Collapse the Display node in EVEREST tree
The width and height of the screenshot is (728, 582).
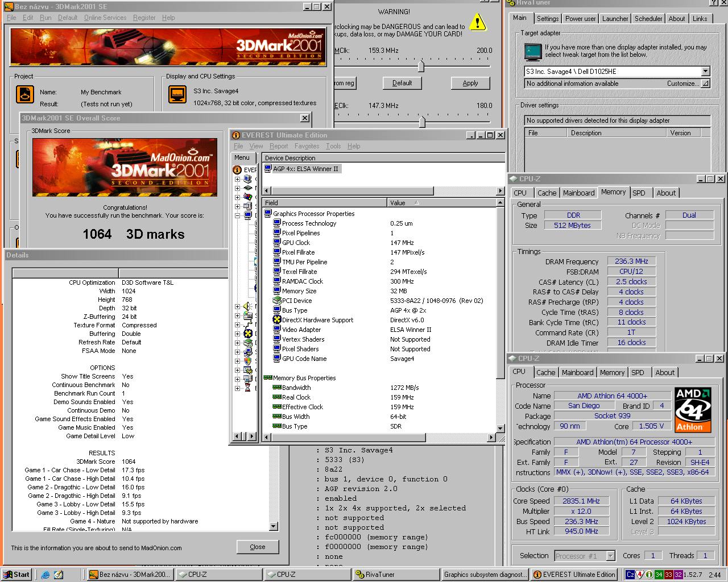237,215
